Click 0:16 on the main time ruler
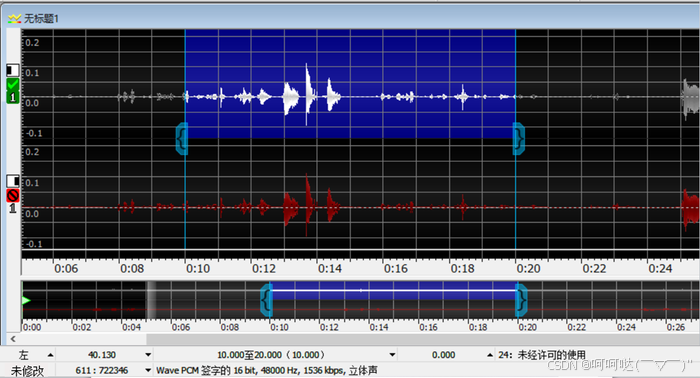This screenshot has width=700, height=378. pyautogui.click(x=396, y=269)
